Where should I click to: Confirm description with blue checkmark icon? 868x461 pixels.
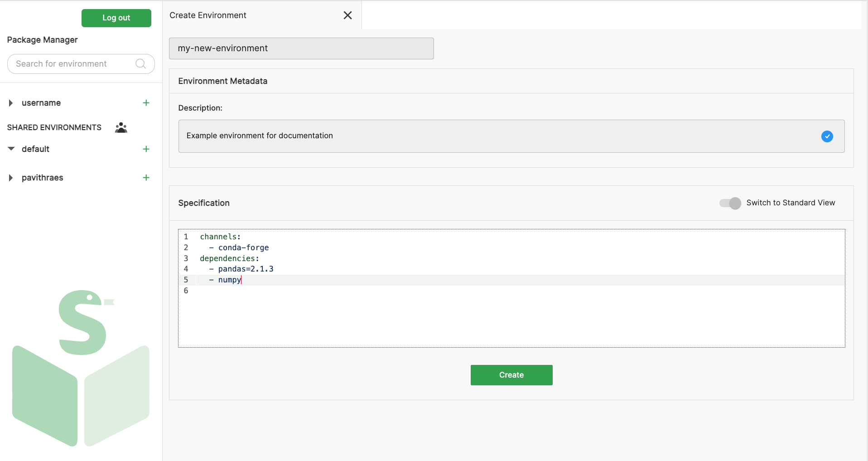pos(827,136)
